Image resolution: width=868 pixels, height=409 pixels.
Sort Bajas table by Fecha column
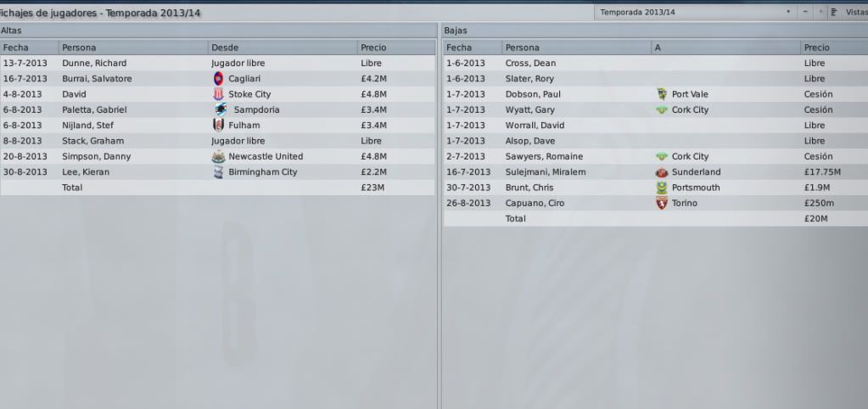pos(473,48)
